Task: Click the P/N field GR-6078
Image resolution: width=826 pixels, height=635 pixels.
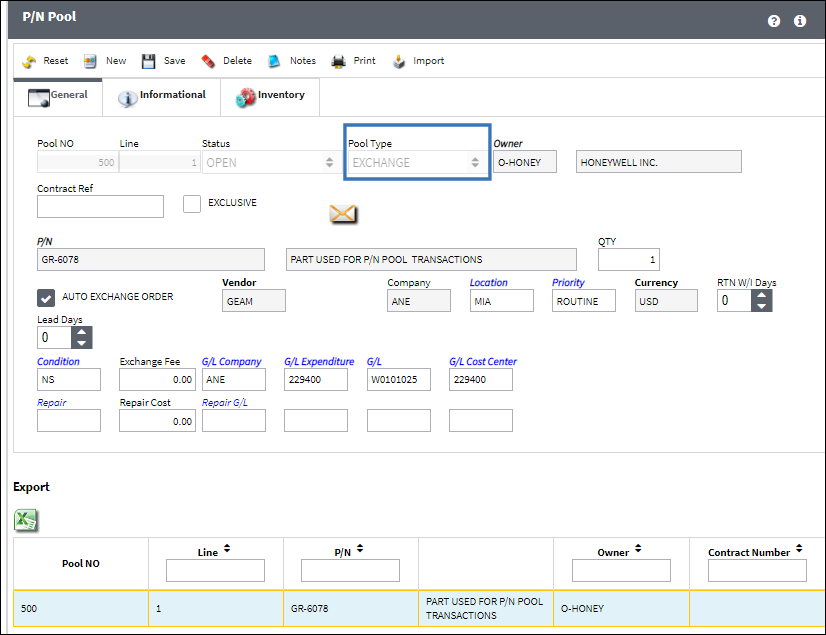Action: pos(151,259)
